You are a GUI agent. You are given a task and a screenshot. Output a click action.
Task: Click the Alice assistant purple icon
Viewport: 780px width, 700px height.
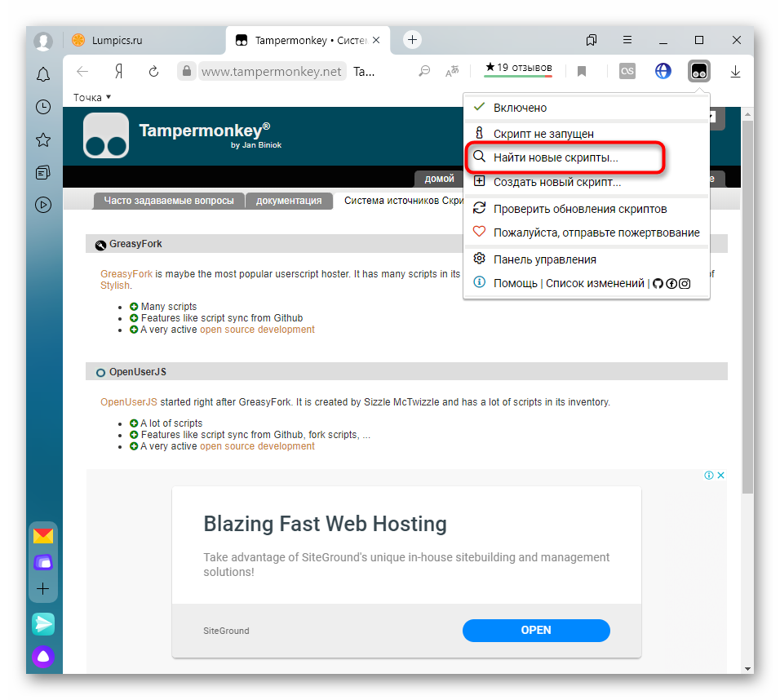pyautogui.click(x=43, y=655)
